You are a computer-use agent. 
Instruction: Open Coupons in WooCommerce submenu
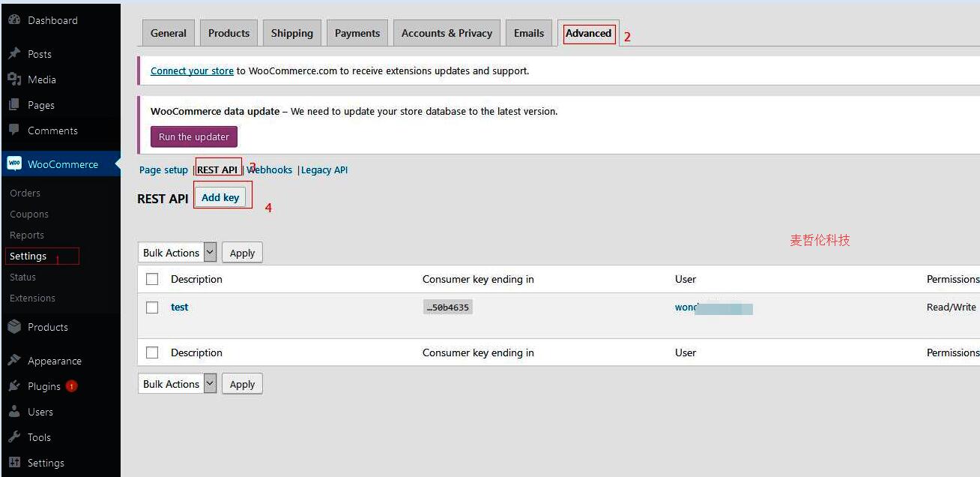pos(29,214)
